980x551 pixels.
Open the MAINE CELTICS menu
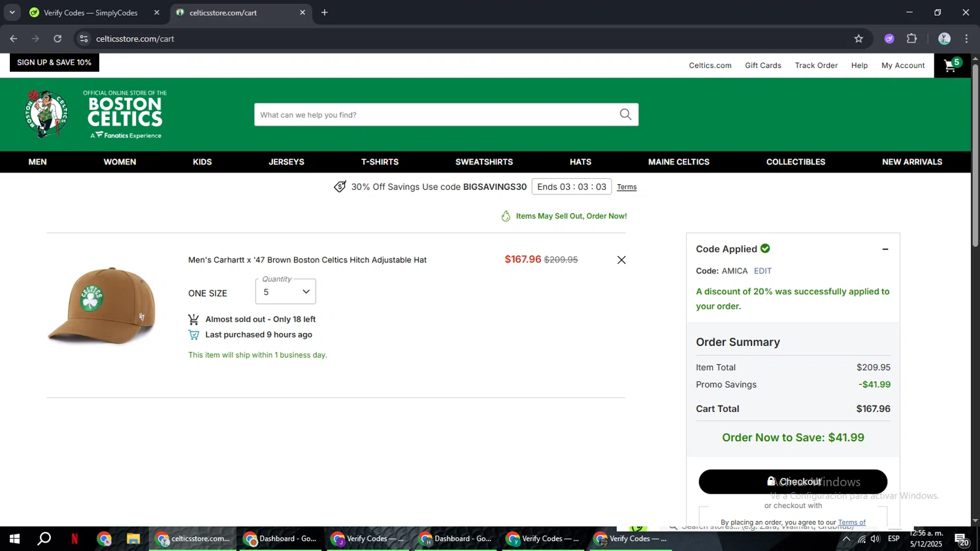click(679, 162)
